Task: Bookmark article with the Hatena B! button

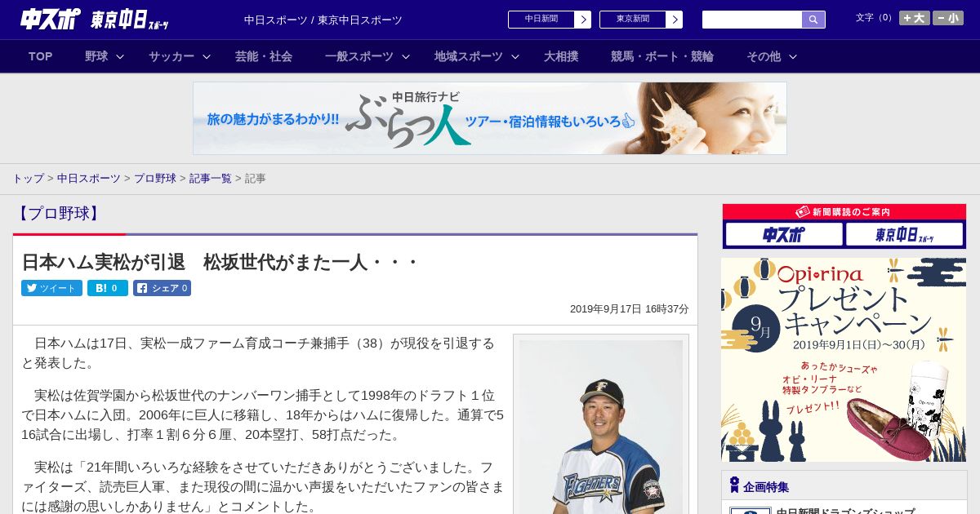Action: pos(108,288)
